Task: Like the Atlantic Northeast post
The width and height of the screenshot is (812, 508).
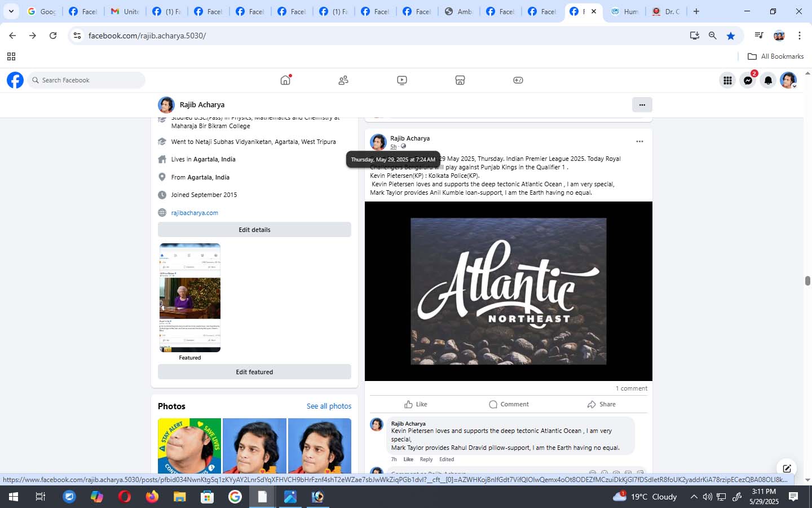Action: 416,404
